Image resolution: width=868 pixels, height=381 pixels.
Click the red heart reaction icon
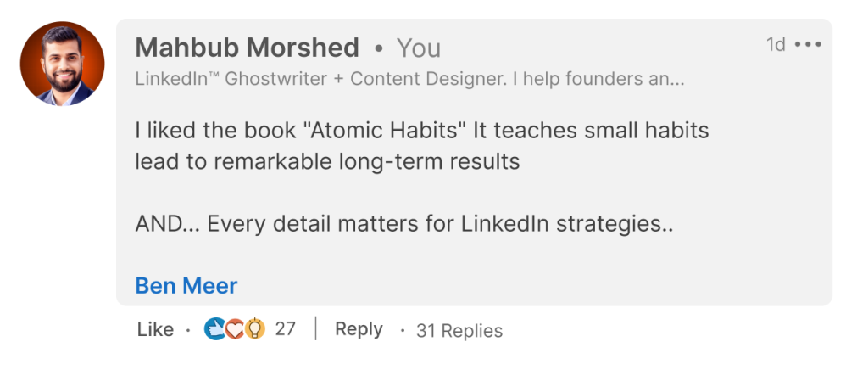(x=235, y=329)
